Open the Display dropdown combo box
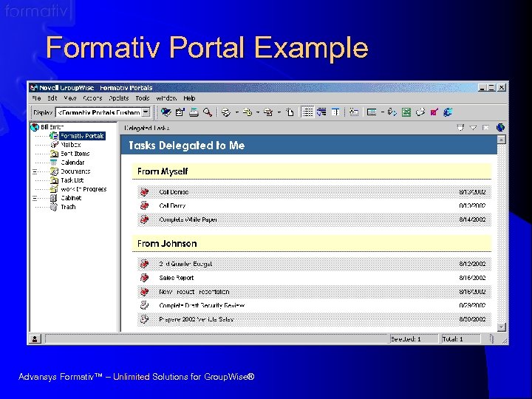 tap(103, 112)
